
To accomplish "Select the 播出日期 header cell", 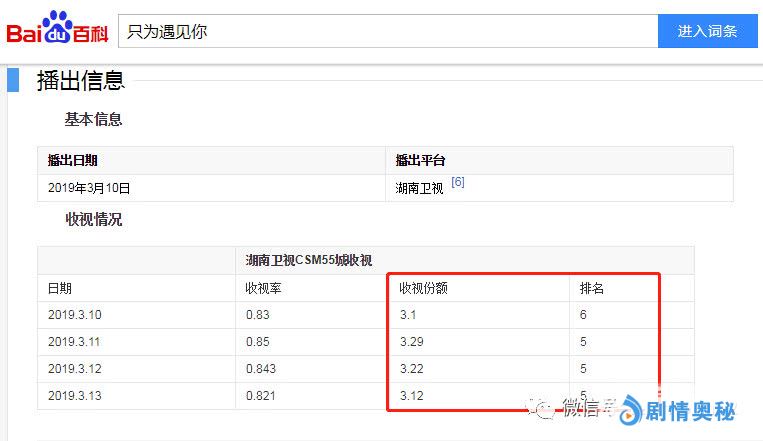I will [73, 160].
